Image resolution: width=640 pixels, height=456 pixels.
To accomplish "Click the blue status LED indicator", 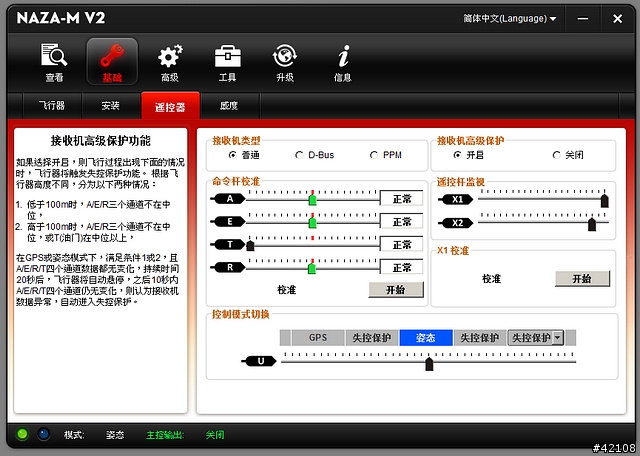I will (x=44, y=434).
